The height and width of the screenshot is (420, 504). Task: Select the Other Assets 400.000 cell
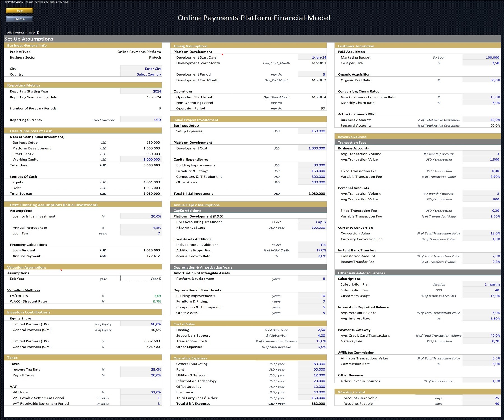(312, 182)
